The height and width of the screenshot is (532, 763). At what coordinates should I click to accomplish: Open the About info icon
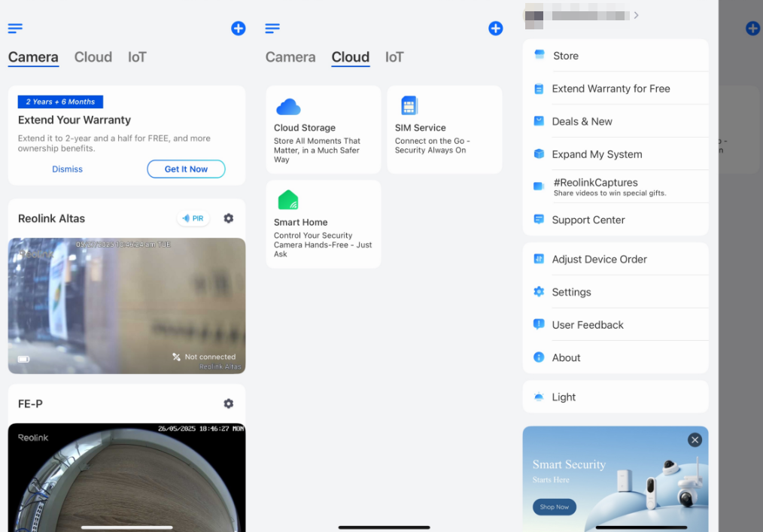point(539,357)
